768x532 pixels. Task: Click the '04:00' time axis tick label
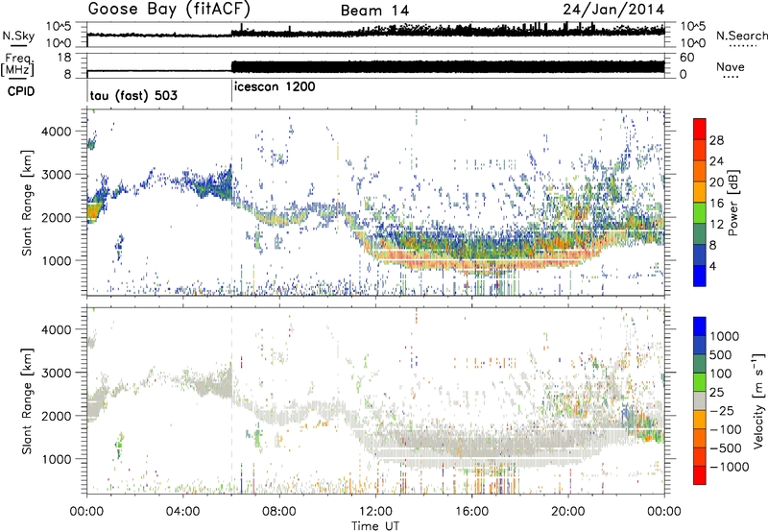[x=183, y=512]
